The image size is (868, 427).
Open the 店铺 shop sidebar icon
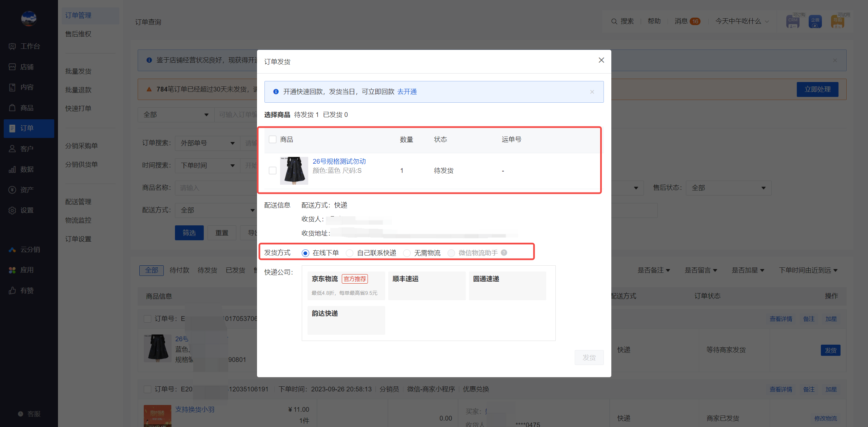pos(12,67)
